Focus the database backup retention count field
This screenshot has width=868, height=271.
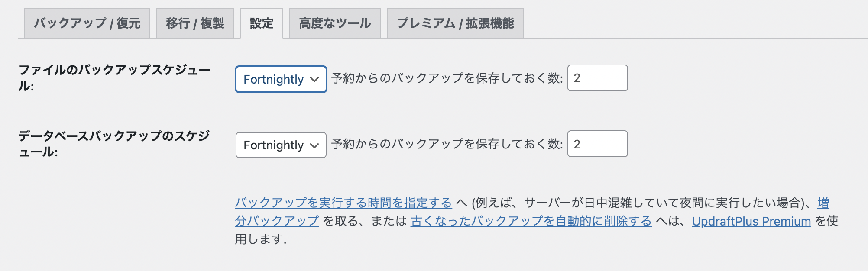597,144
